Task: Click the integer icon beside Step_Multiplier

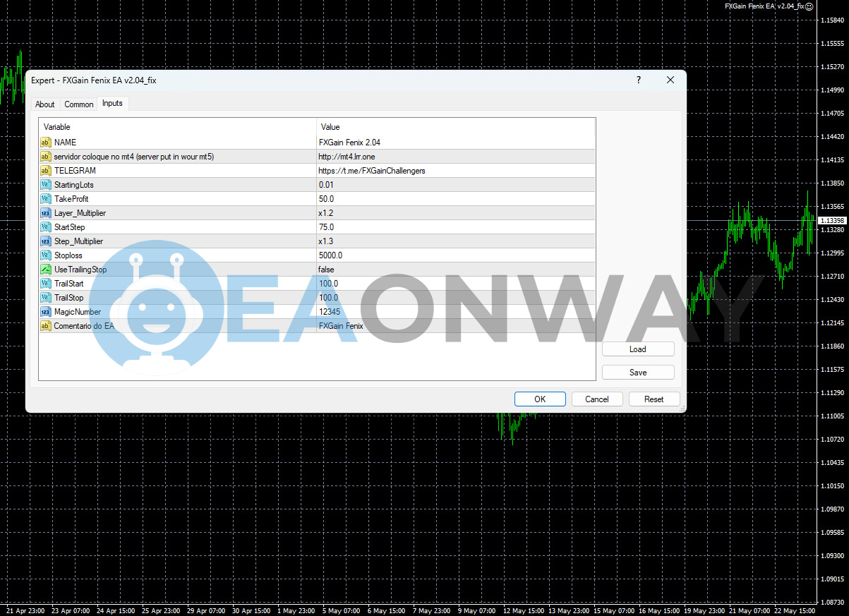Action: [46, 241]
